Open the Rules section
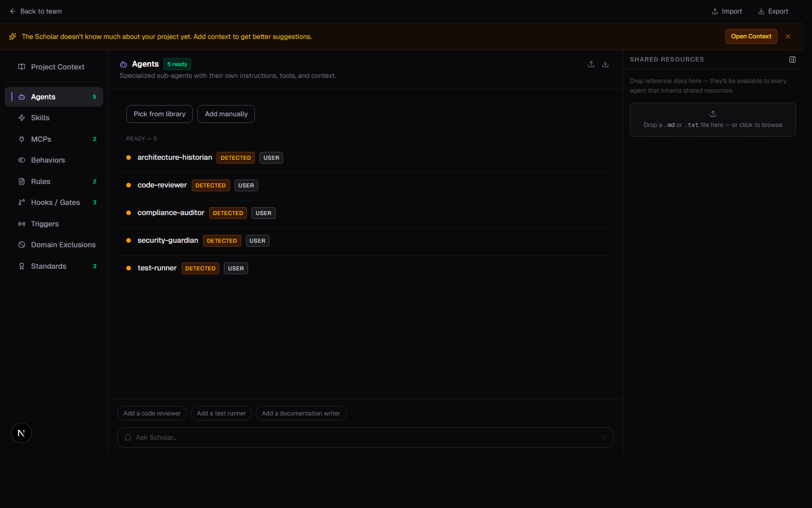812x508 pixels. 54,182
